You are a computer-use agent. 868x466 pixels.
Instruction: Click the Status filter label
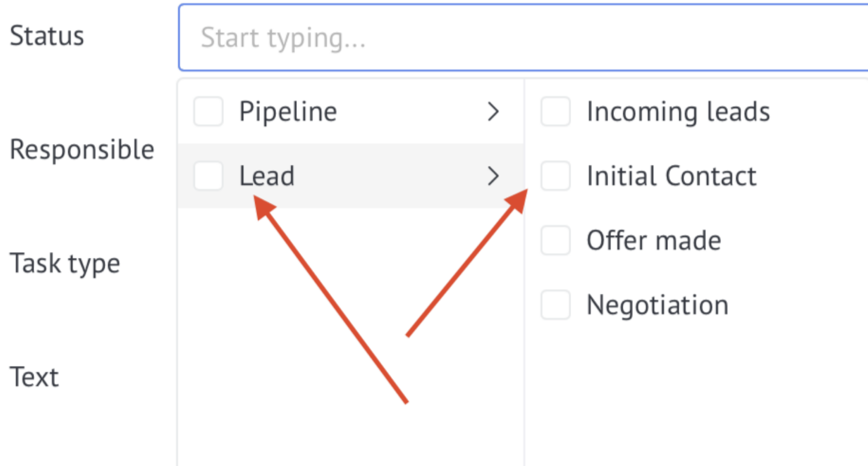[x=47, y=36]
